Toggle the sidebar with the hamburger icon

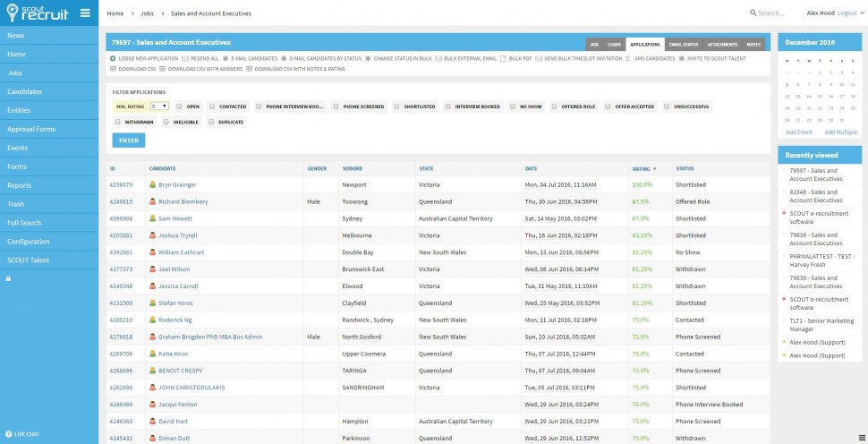tap(85, 13)
